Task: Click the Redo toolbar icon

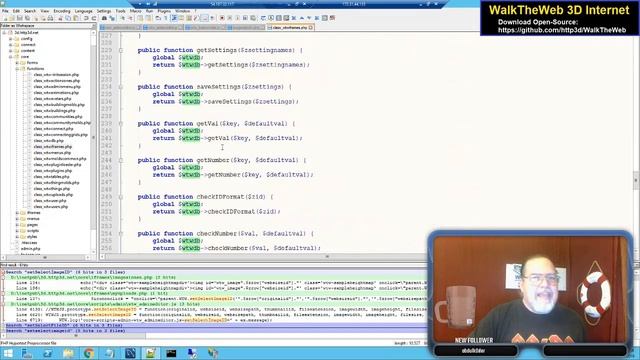Action: click(93, 18)
